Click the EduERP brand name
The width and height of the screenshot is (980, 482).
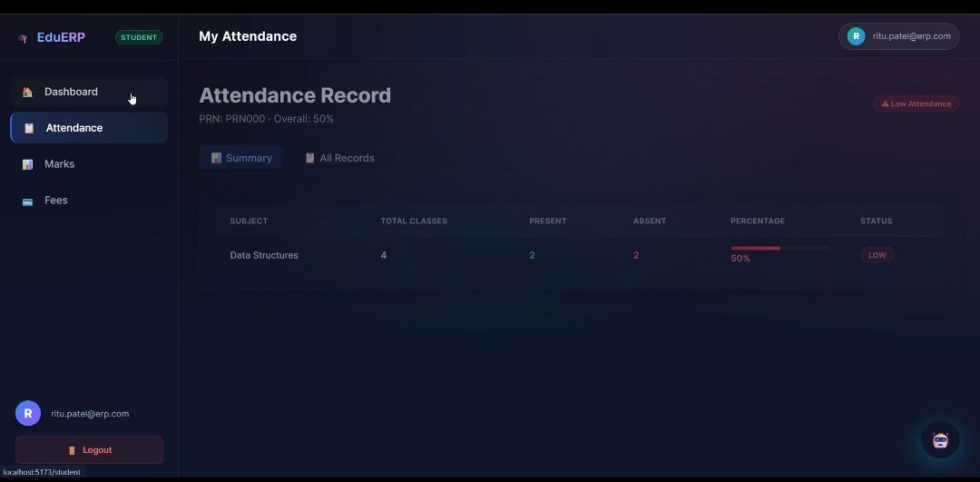[61, 37]
